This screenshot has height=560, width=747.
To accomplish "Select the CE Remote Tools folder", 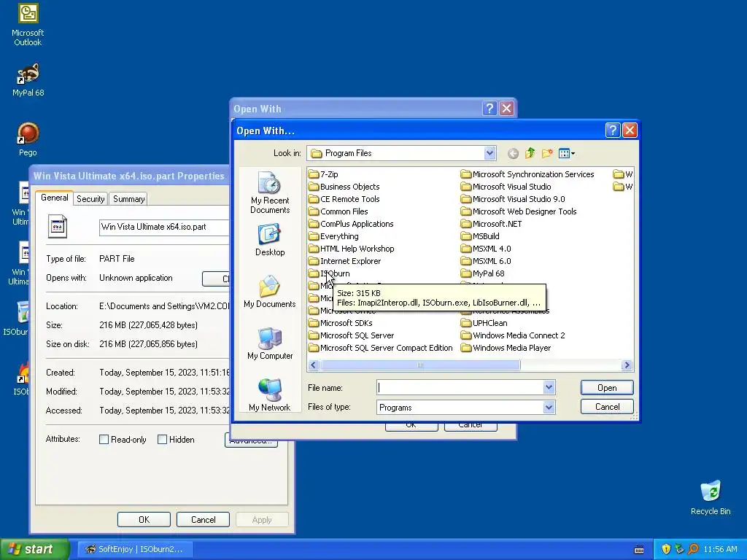I will tap(344, 199).
